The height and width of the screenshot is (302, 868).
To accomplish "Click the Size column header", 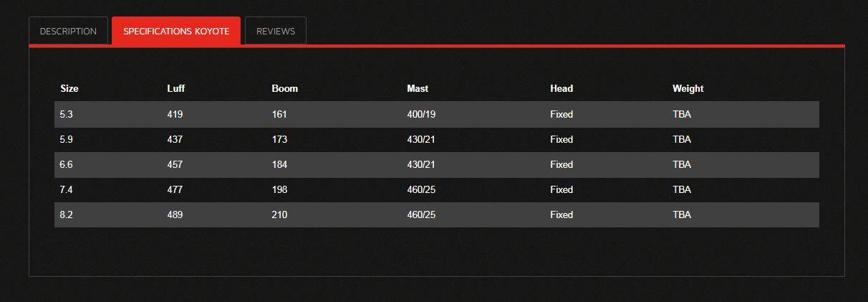I will [x=69, y=89].
